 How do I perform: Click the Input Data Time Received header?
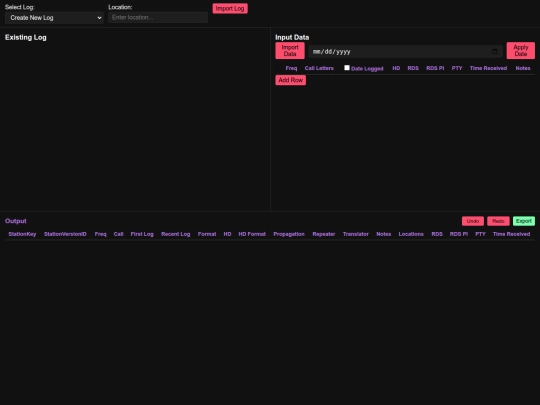click(488, 68)
